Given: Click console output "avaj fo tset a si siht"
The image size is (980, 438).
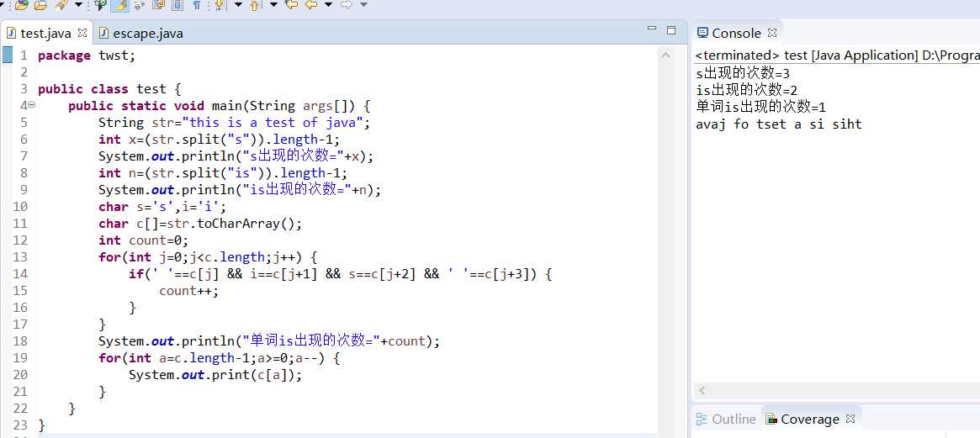Looking at the screenshot, I should tap(779, 124).
